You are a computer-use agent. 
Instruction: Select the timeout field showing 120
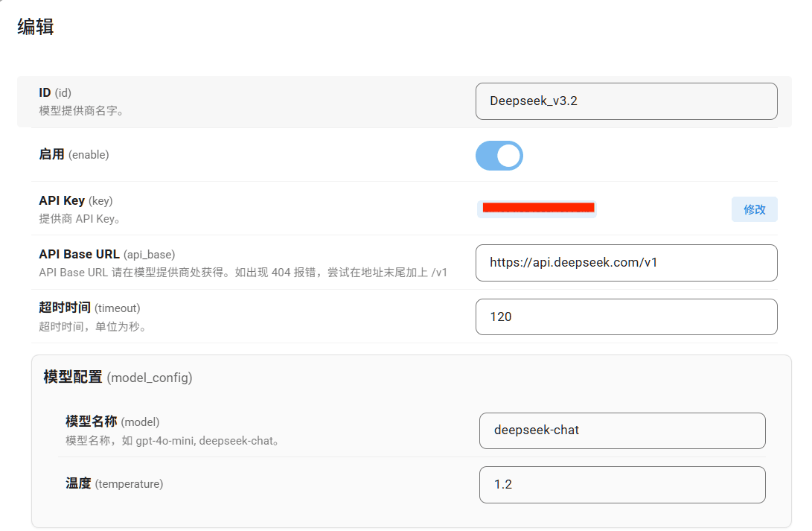pos(626,317)
